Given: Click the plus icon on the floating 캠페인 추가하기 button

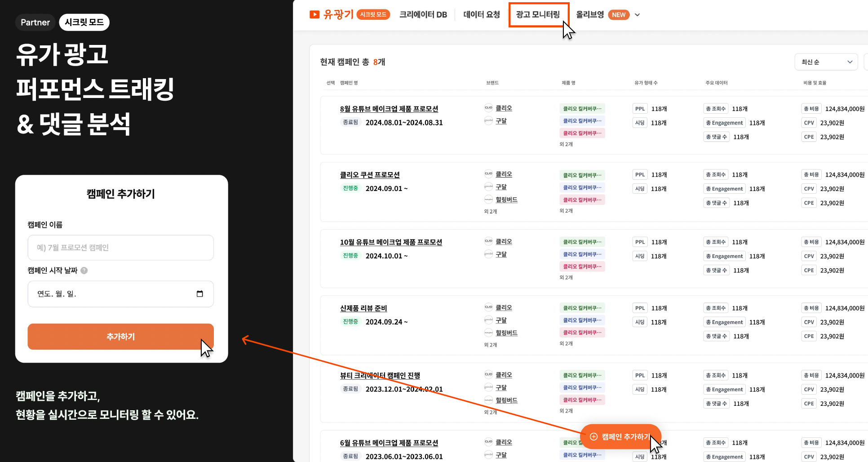Looking at the screenshot, I should coord(594,436).
